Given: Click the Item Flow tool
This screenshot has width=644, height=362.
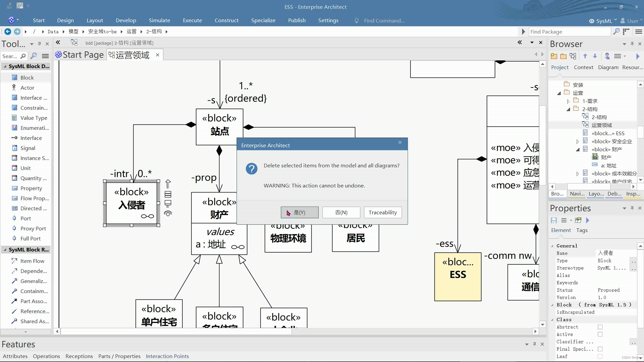Looking at the screenshot, I should point(32,261).
